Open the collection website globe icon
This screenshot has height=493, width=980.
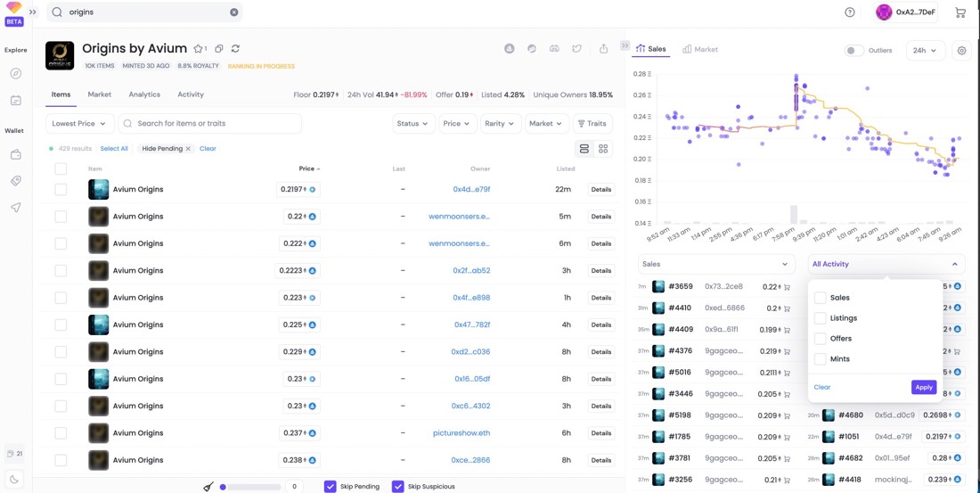point(532,48)
